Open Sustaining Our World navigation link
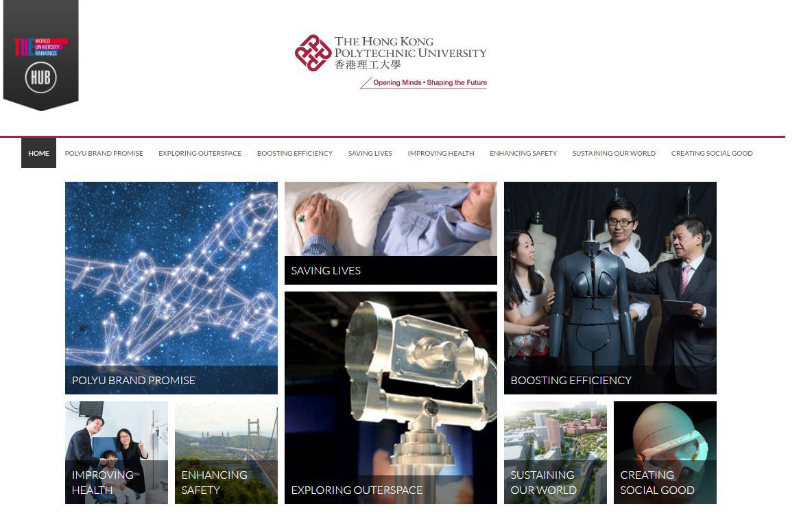Viewport: 812px width, 522px height. 614,153
